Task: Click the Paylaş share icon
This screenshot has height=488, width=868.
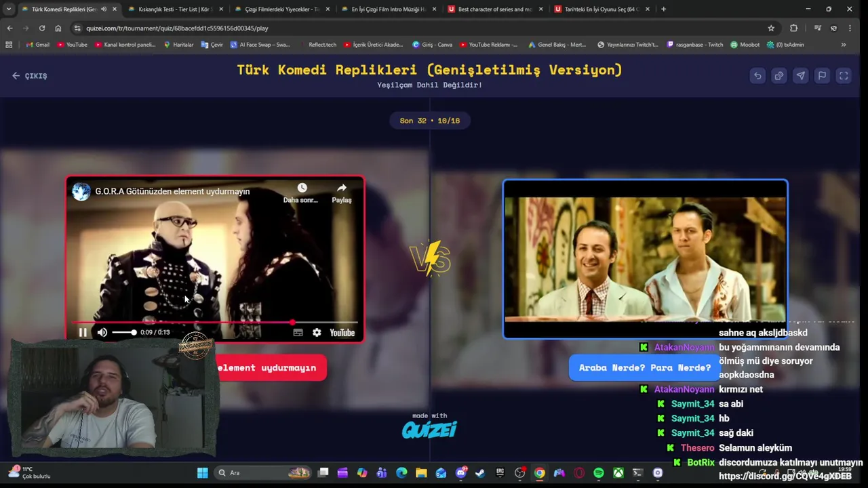Action: click(x=342, y=192)
